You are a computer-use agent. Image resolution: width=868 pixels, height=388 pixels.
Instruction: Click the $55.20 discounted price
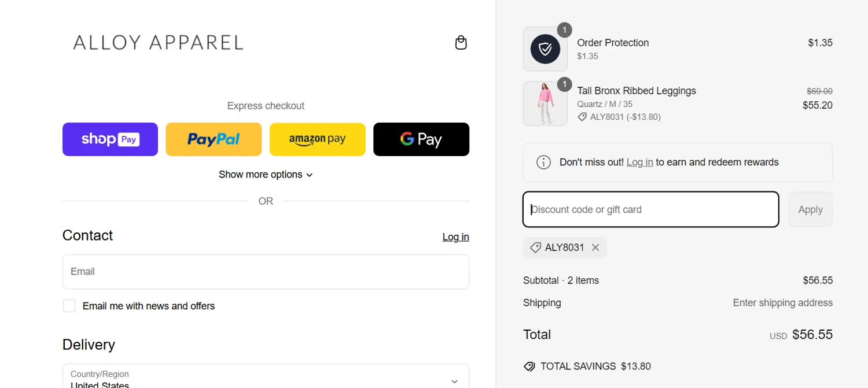tap(818, 105)
